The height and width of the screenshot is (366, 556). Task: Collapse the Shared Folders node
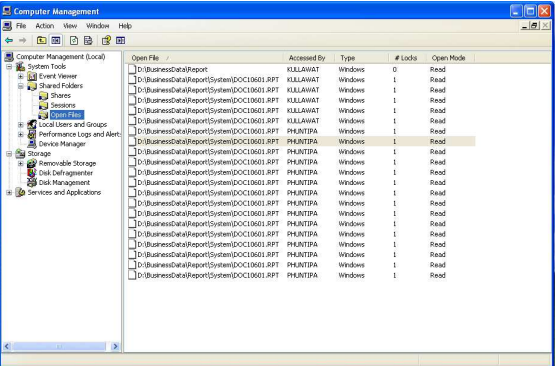(x=21, y=86)
